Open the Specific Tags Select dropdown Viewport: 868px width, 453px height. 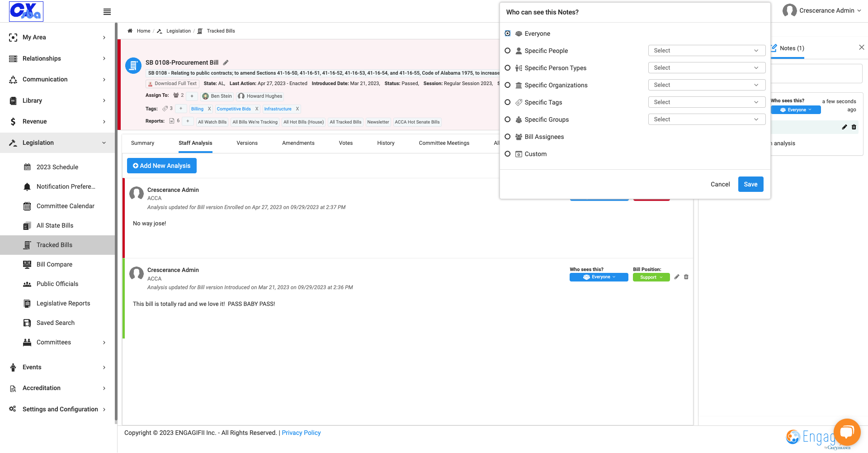pos(707,102)
